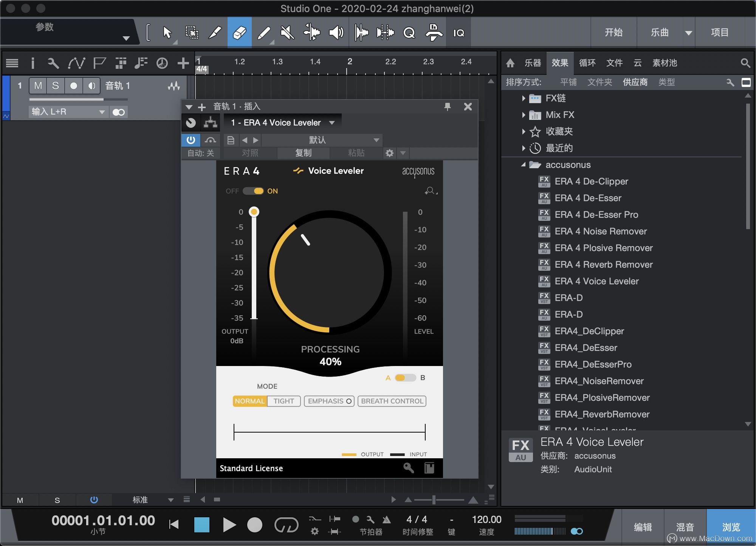Select the Listen speaker tool

point(336,33)
